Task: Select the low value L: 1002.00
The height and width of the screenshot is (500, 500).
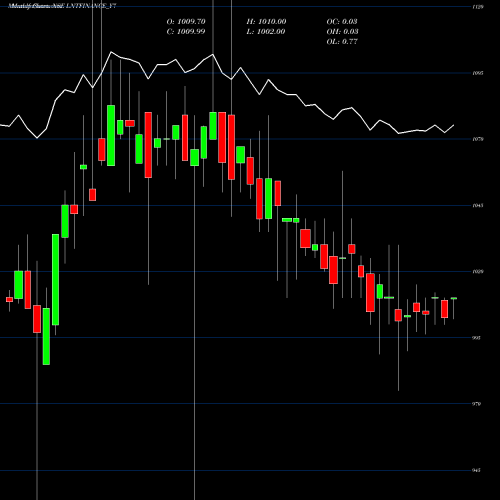Action: (x=266, y=32)
